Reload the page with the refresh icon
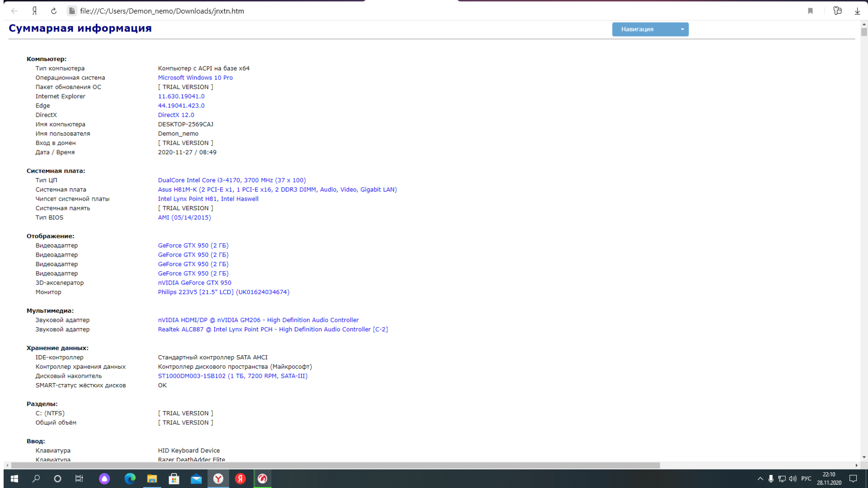 tap(53, 11)
